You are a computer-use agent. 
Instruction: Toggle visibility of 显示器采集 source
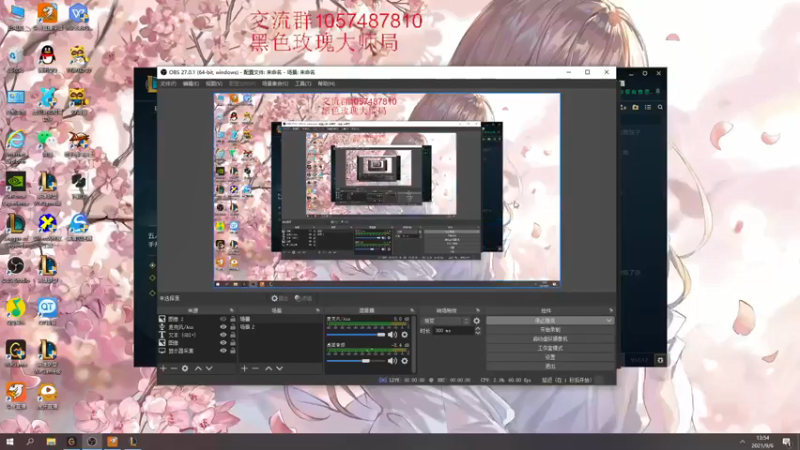tap(223, 351)
